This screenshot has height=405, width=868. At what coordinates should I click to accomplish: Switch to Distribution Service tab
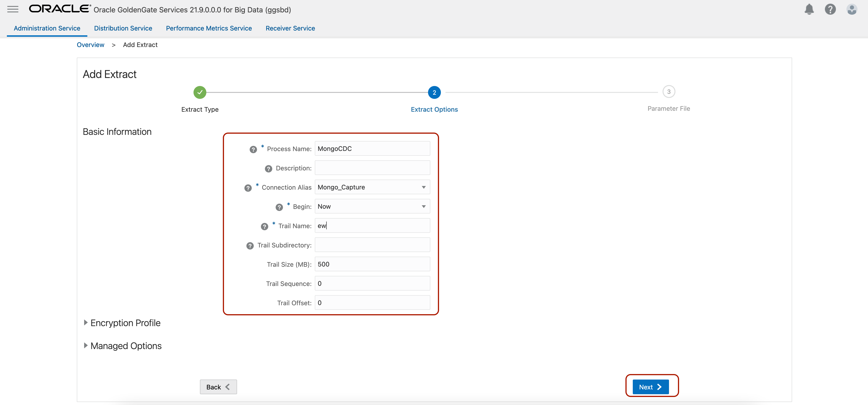123,28
